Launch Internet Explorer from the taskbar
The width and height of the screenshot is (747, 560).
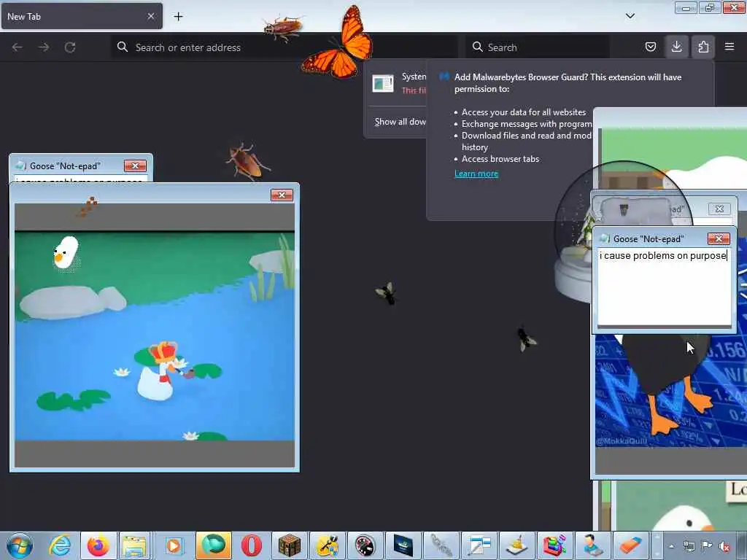pyautogui.click(x=60, y=545)
